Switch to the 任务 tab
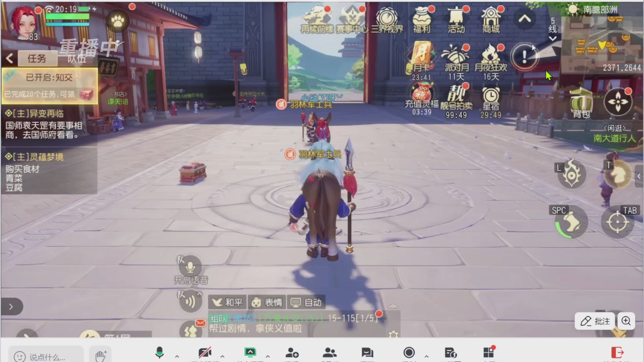The width and height of the screenshot is (644, 362). click(37, 59)
